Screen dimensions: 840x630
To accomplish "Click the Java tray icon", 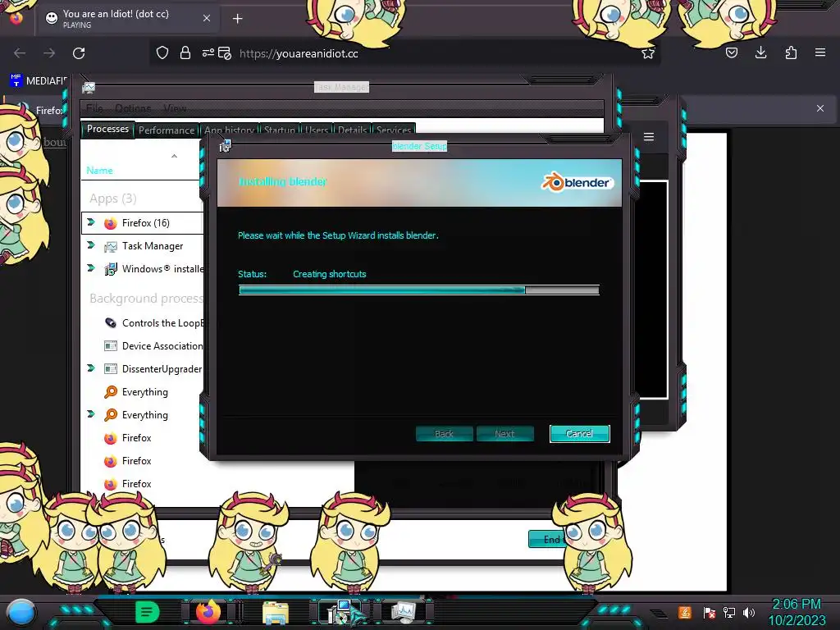I will pyautogui.click(x=685, y=612).
